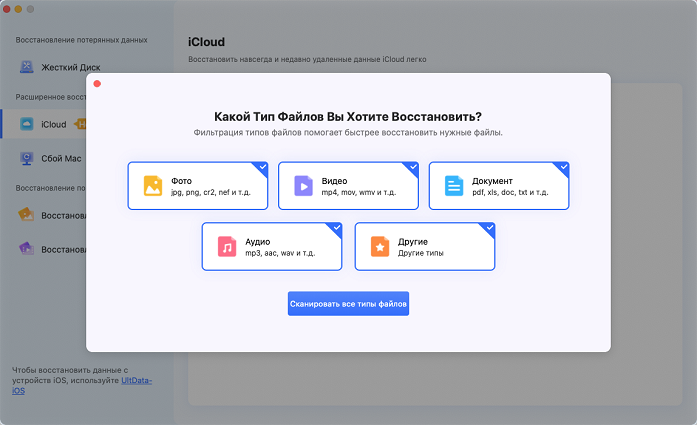The height and width of the screenshot is (425, 697).
Task: Click the orange Другие star icon
Action: [x=380, y=247]
